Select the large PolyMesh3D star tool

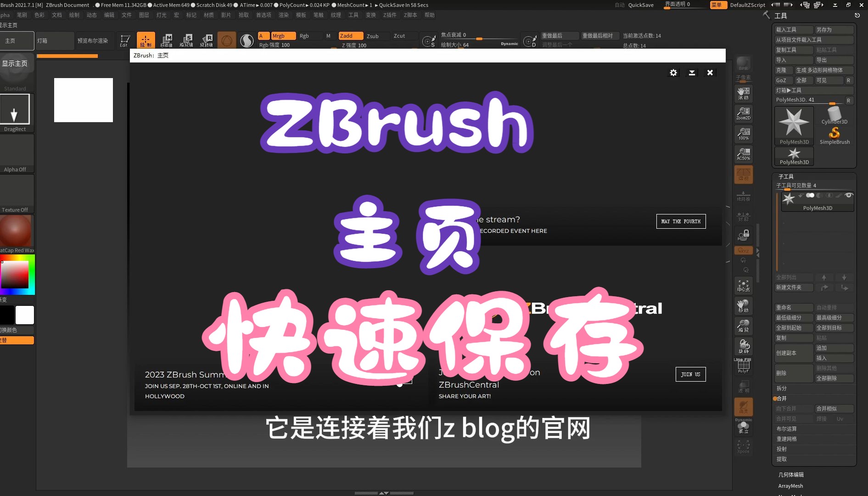coord(794,125)
